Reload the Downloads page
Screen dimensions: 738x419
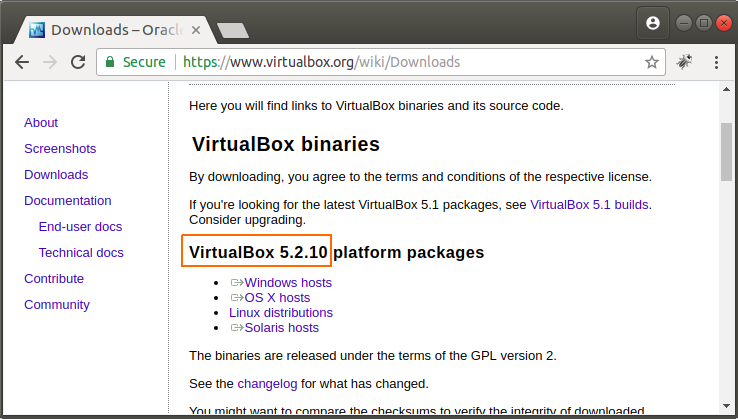pos(78,62)
